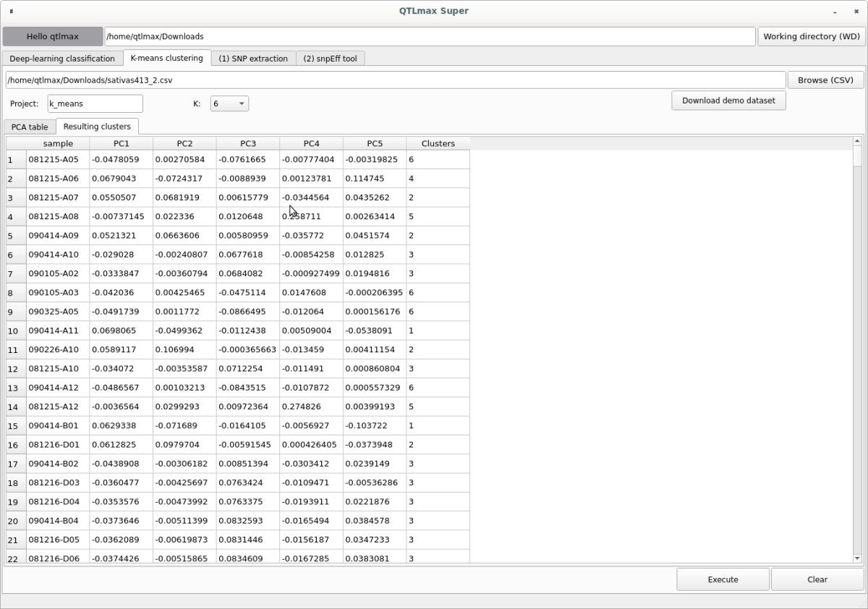The image size is (868, 609).
Task: Click the CSV file path field
Action: (x=395, y=80)
